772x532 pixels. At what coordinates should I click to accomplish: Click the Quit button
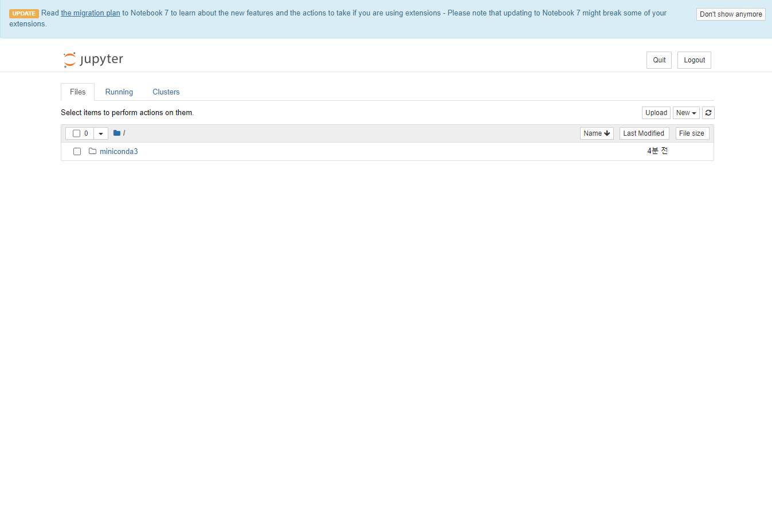pyautogui.click(x=659, y=60)
